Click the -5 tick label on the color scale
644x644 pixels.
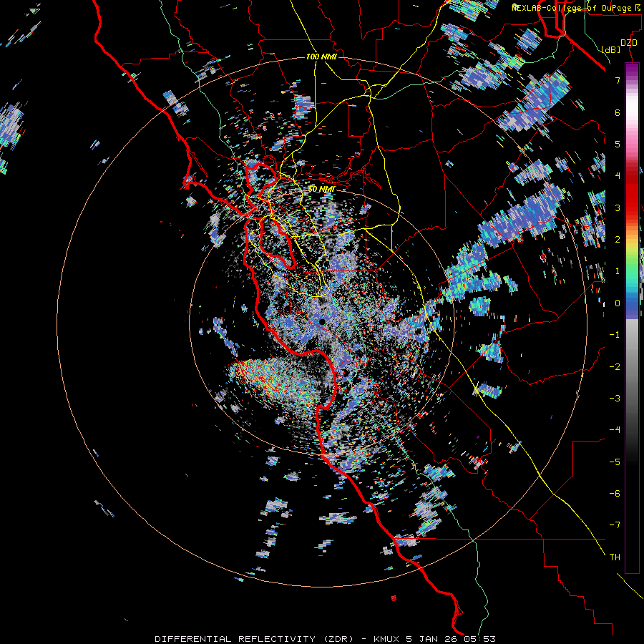[615, 462]
